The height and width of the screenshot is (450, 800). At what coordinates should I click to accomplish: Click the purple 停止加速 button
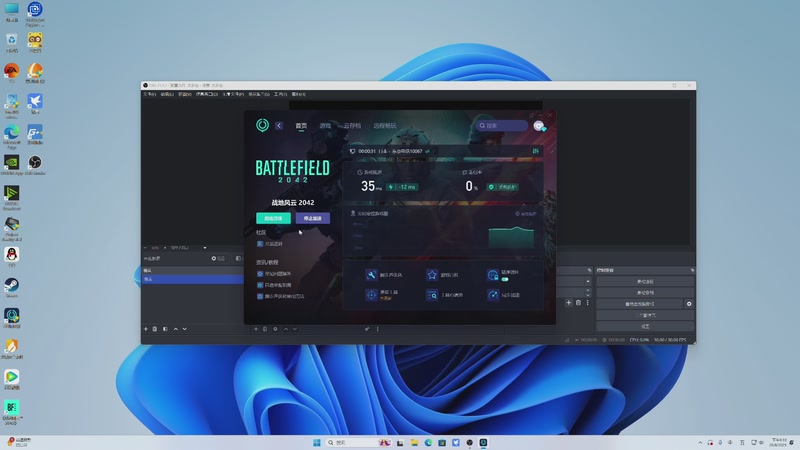click(x=313, y=218)
